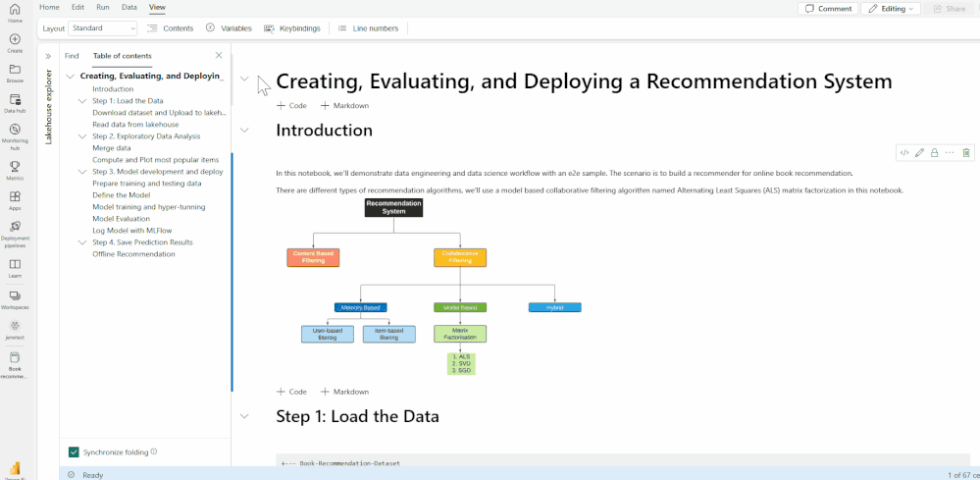
Task: Collapse root Creating, Evaluating tree node
Action: pos(70,77)
